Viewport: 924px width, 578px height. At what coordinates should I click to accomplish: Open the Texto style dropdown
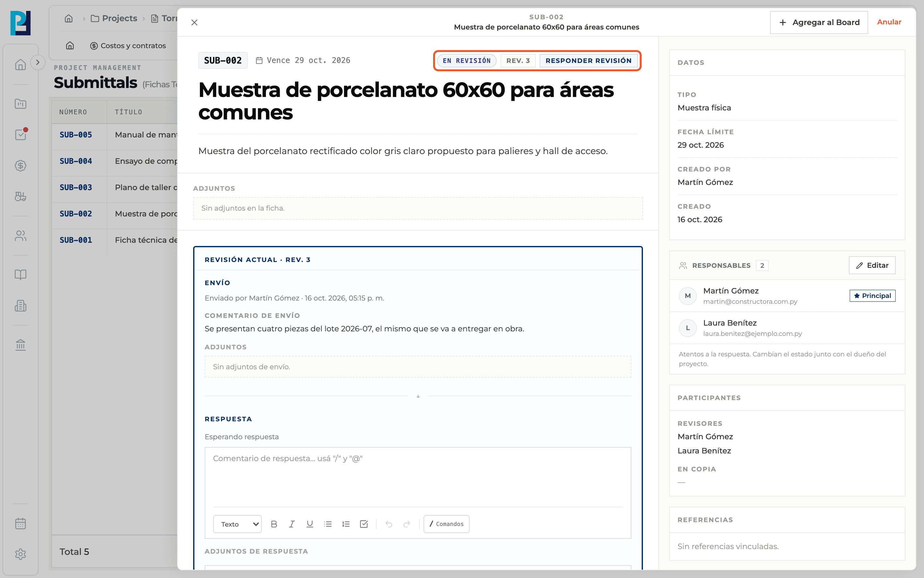tap(237, 524)
